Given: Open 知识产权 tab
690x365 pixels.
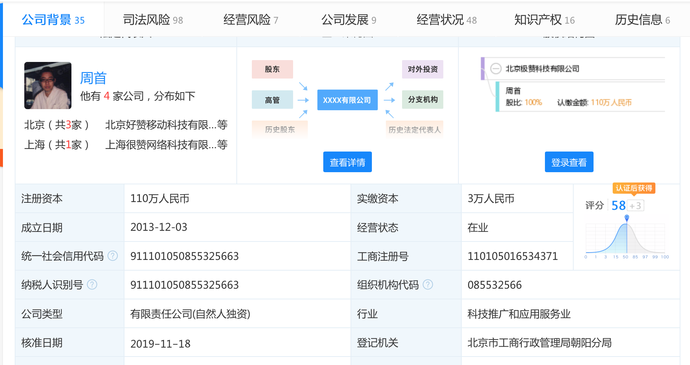Looking at the screenshot, I should click(544, 20).
